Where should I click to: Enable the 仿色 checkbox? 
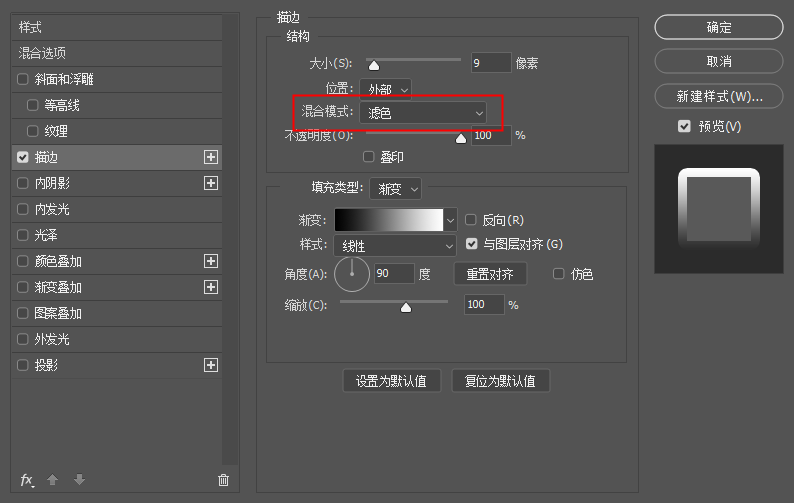(558, 274)
